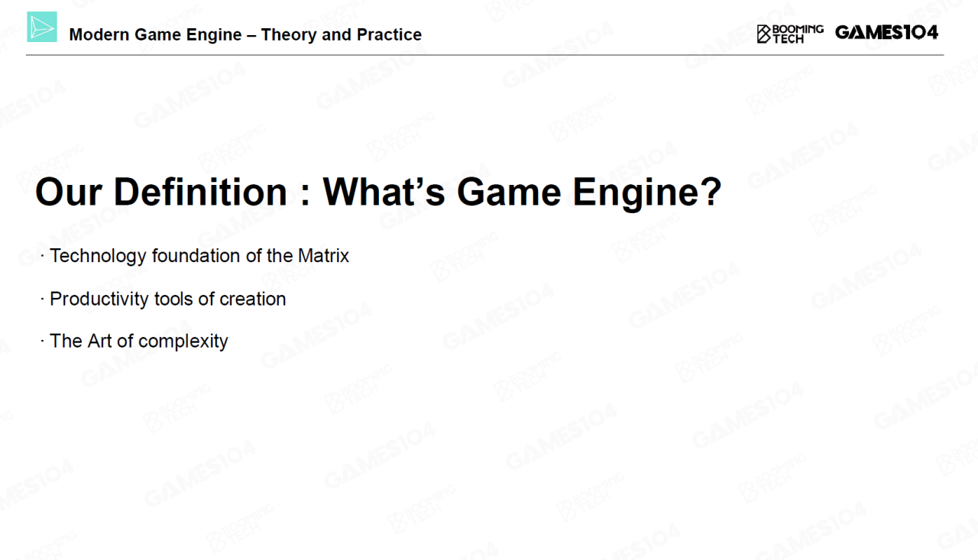
Task: Click the Booming Tech logo
Action: pos(790,33)
